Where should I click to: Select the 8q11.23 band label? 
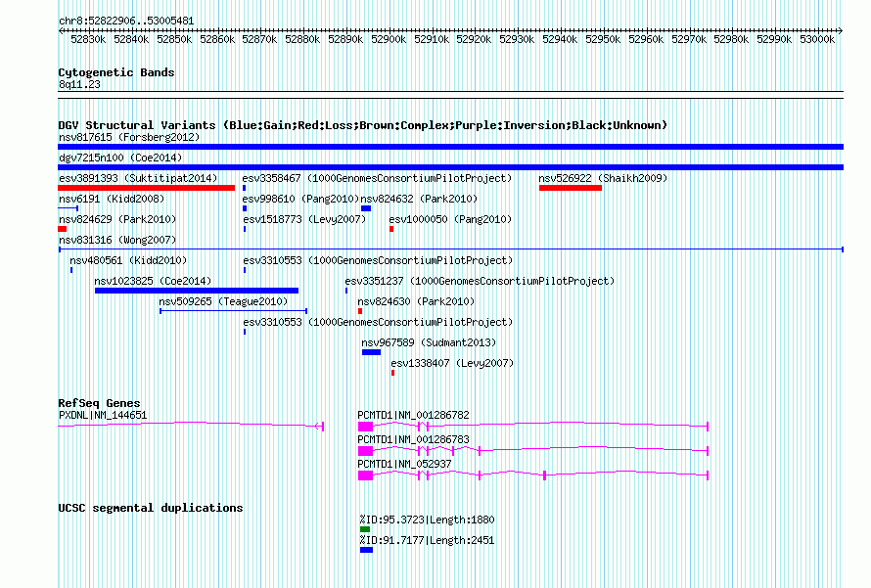79,84
